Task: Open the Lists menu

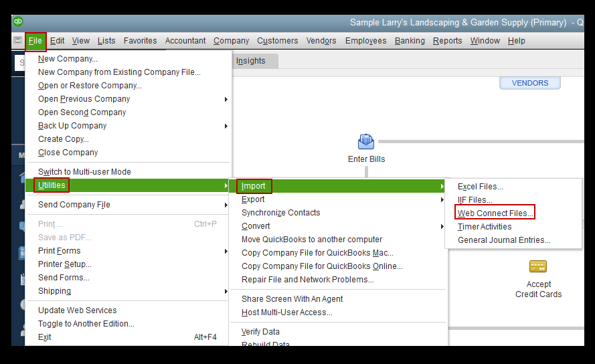Action: [106, 41]
